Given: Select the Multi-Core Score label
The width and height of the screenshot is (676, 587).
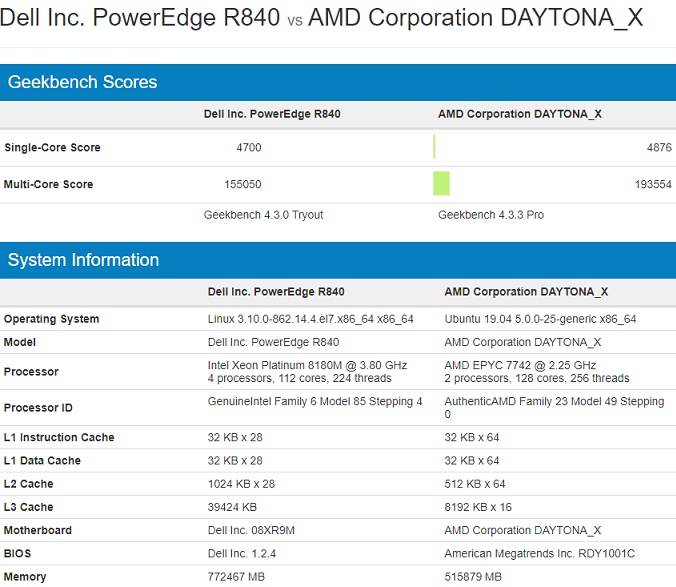Looking at the screenshot, I should pyautogui.click(x=48, y=184).
